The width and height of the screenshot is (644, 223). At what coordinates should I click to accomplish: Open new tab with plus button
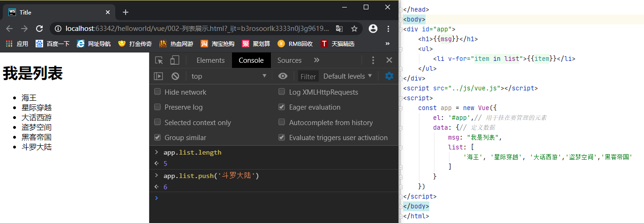tap(125, 12)
